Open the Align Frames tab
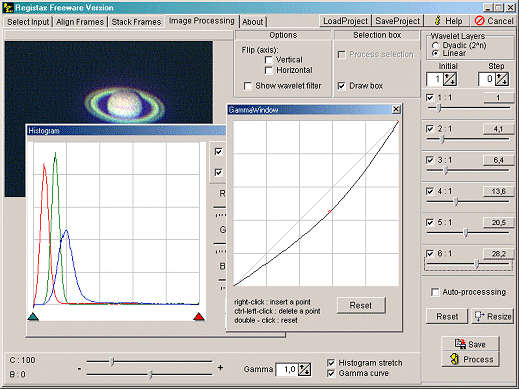Image resolution: width=519 pixels, height=389 pixels. click(80, 22)
